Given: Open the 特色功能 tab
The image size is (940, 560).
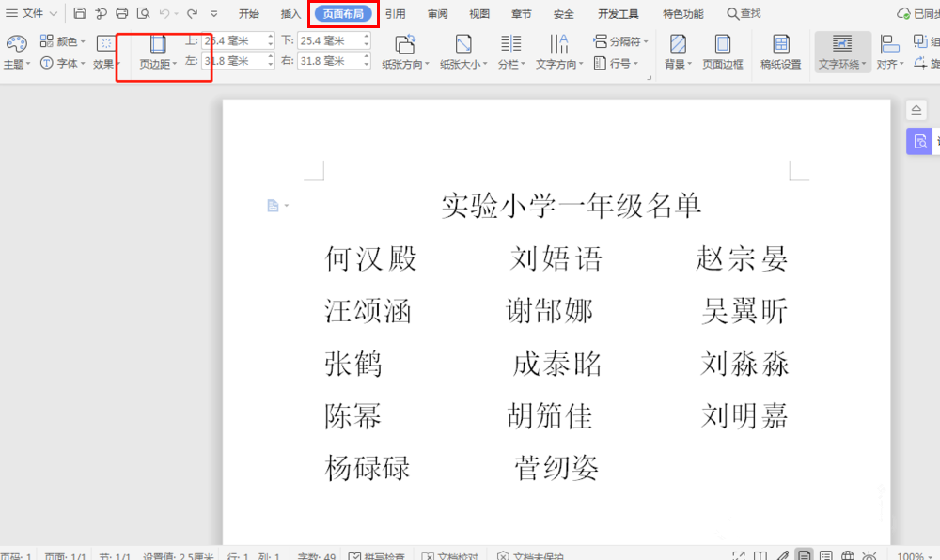Looking at the screenshot, I should point(682,14).
